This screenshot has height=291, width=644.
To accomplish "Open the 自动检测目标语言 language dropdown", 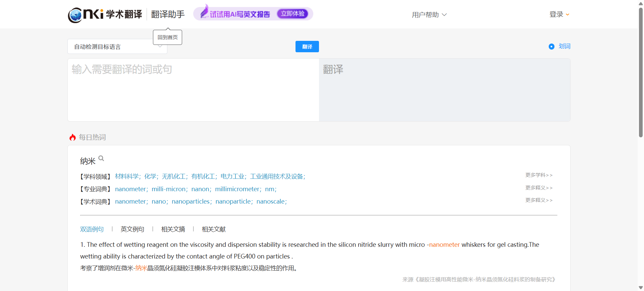I will coord(117,47).
